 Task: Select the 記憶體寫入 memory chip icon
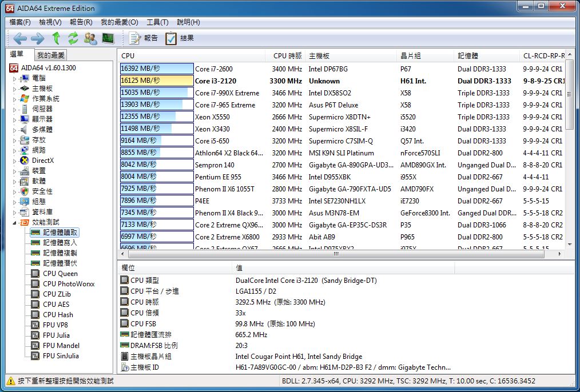click(35, 243)
